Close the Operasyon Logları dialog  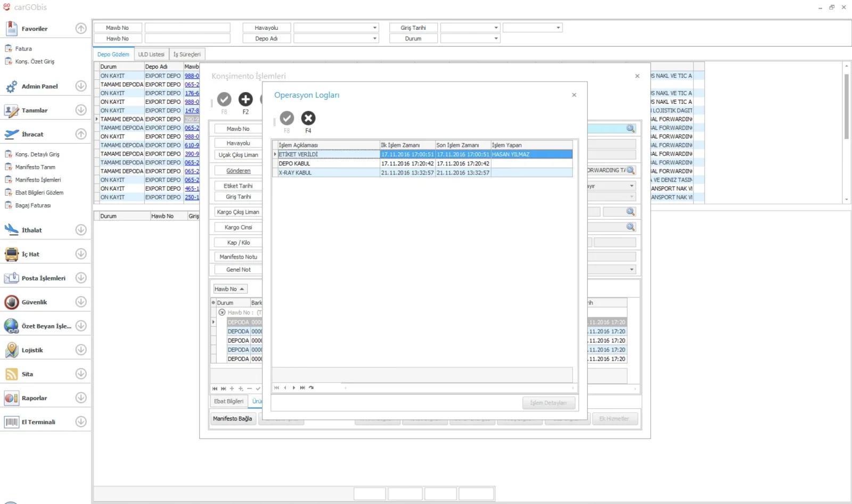574,95
